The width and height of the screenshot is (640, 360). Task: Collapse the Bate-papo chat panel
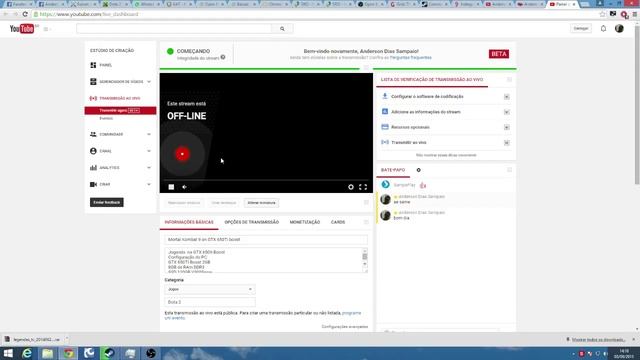[509, 170]
